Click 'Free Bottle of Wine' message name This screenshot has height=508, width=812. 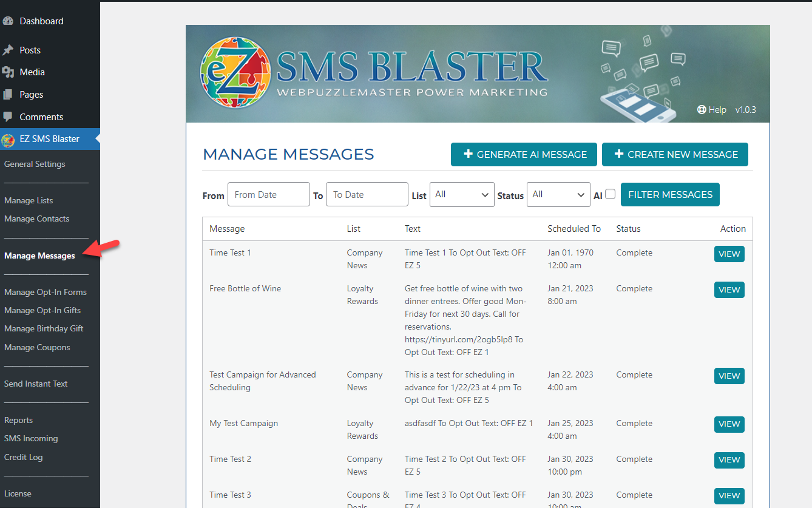(245, 288)
